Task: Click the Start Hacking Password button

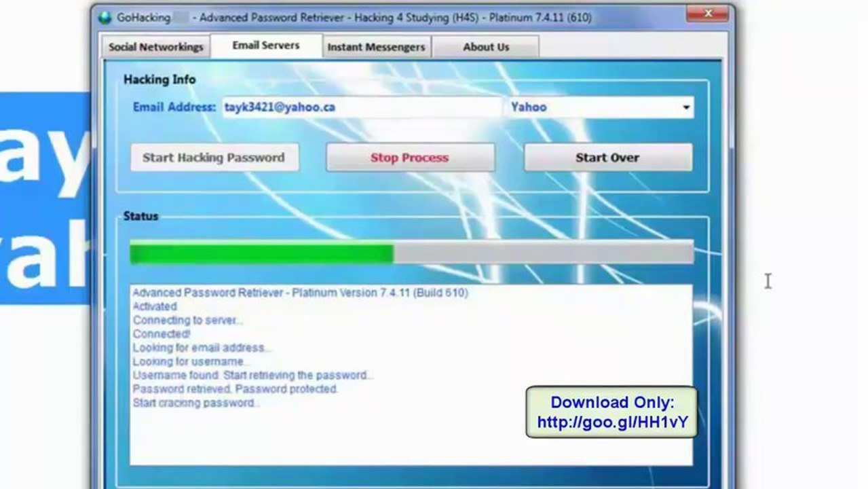Action: click(214, 158)
